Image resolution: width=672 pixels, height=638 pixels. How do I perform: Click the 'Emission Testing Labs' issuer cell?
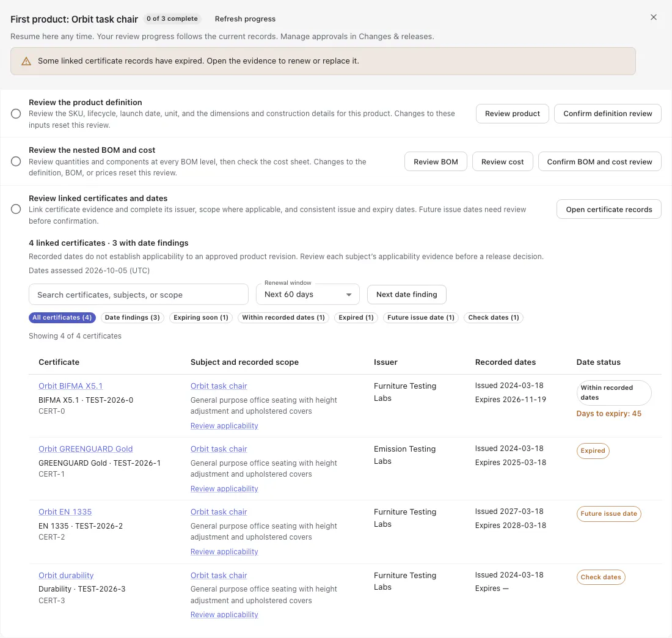click(x=404, y=455)
